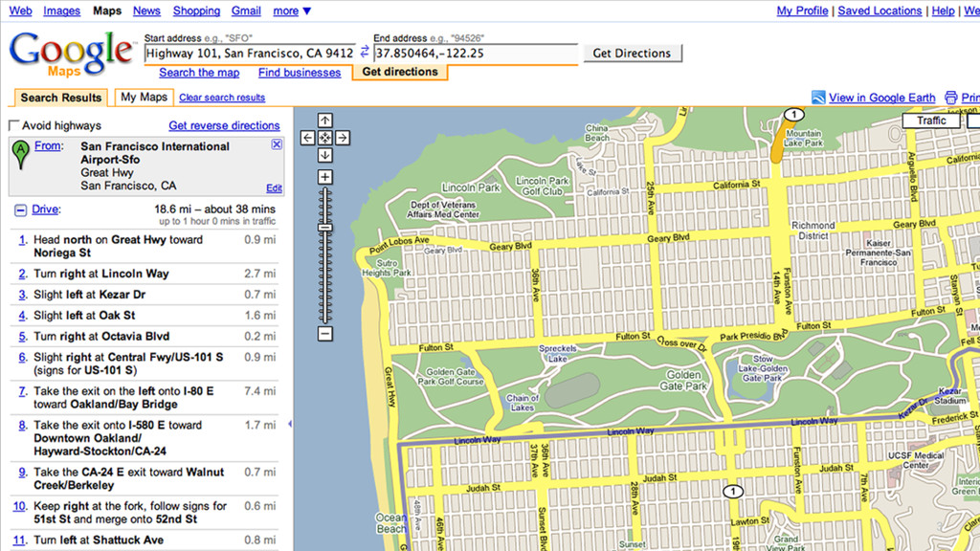Remove the From location with X icon
This screenshot has height=551, width=980.
(277, 144)
